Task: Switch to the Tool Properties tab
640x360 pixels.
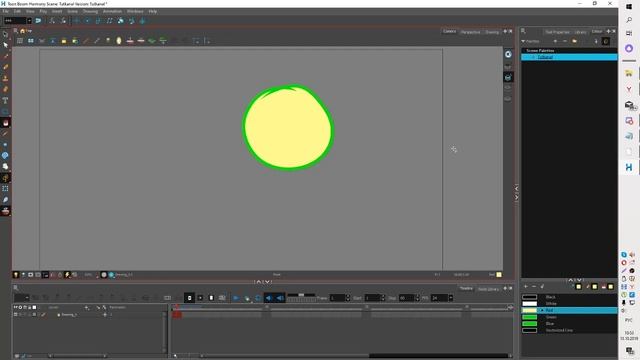Action: point(557,32)
